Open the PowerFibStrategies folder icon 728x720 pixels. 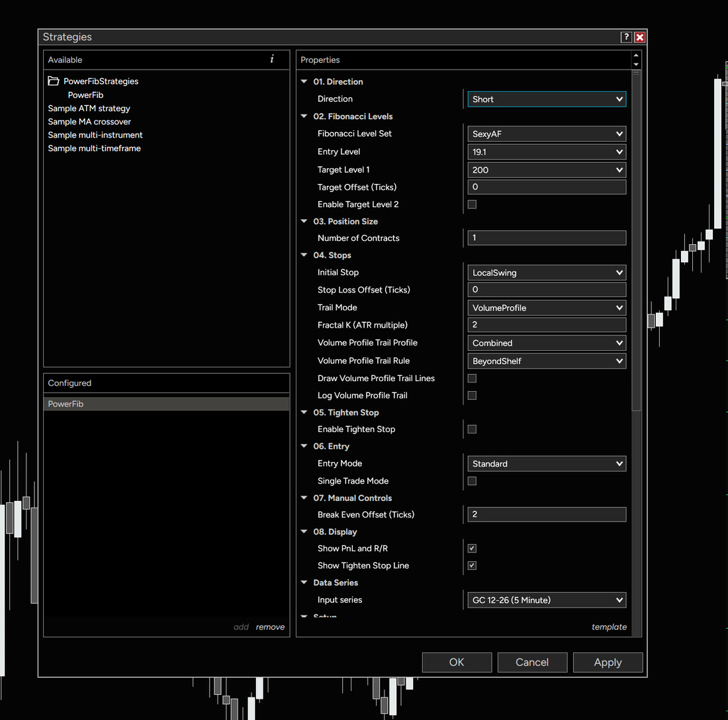point(54,81)
